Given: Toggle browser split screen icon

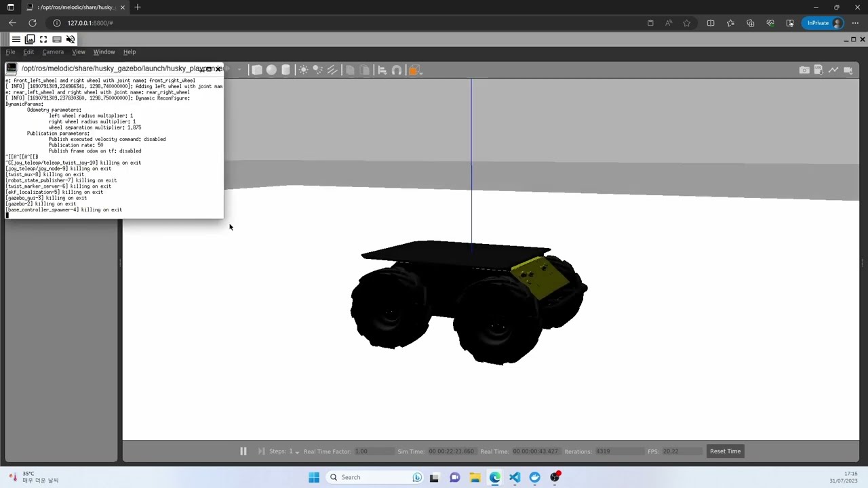Looking at the screenshot, I should coord(711,23).
